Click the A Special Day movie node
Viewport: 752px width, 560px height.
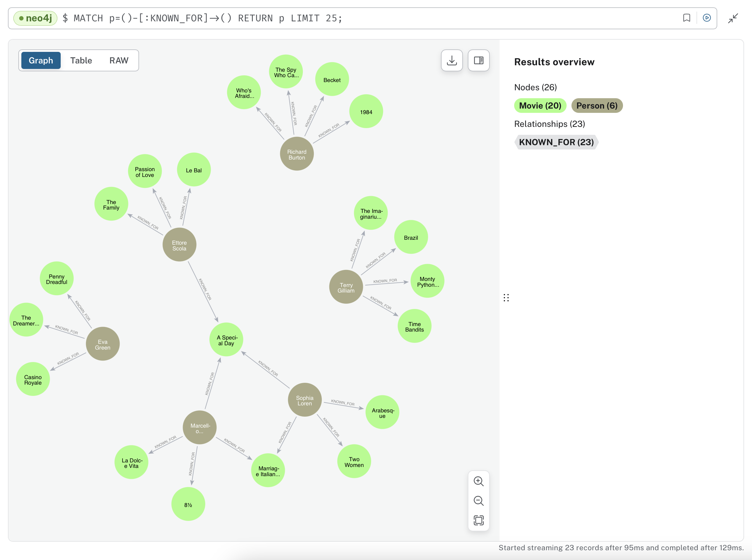coord(226,340)
